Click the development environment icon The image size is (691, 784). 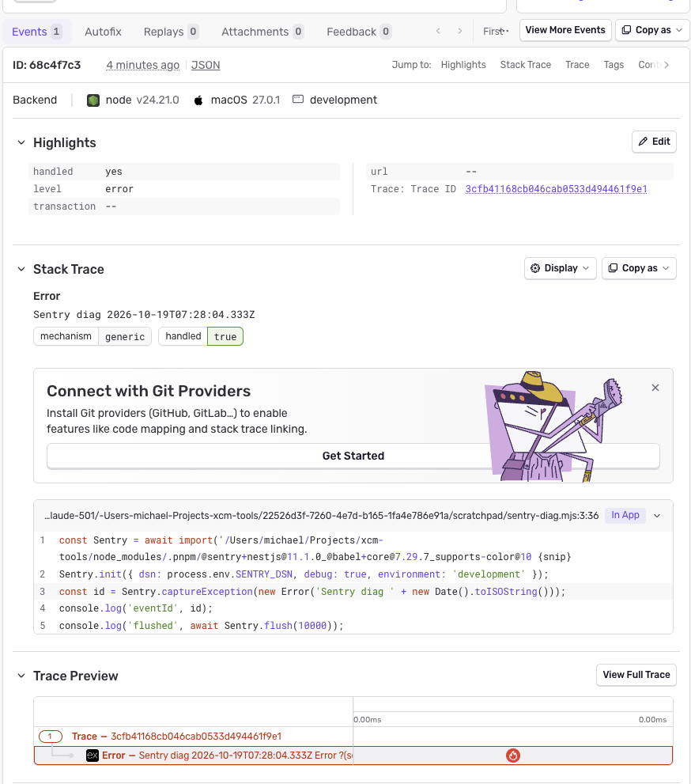[298, 100]
